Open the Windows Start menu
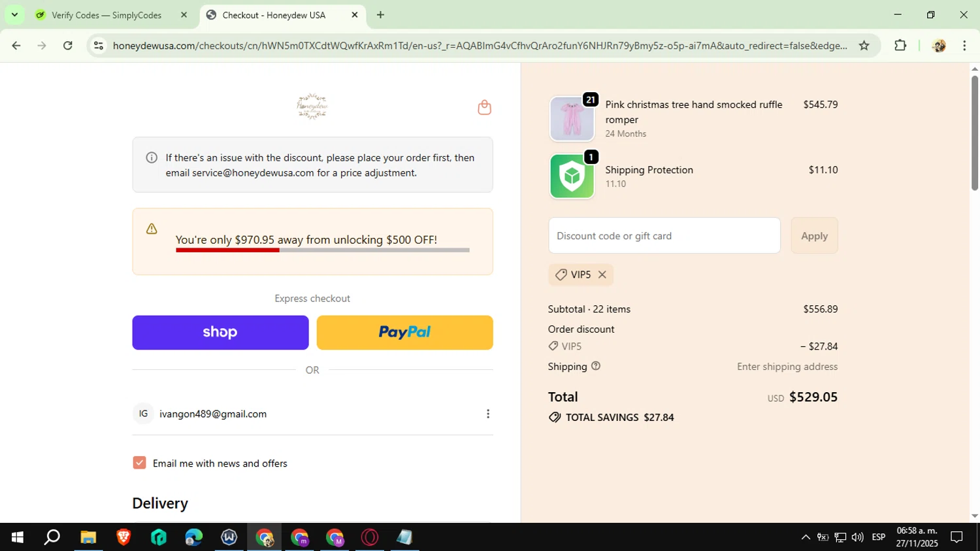This screenshot has width=980, height=551. 18,537
